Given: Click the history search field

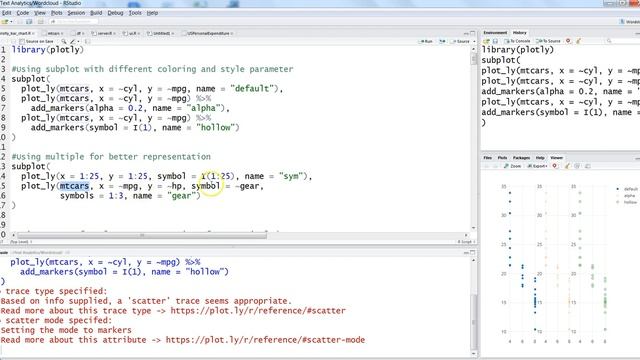Looking at the screenshot, I should [622, 41].
